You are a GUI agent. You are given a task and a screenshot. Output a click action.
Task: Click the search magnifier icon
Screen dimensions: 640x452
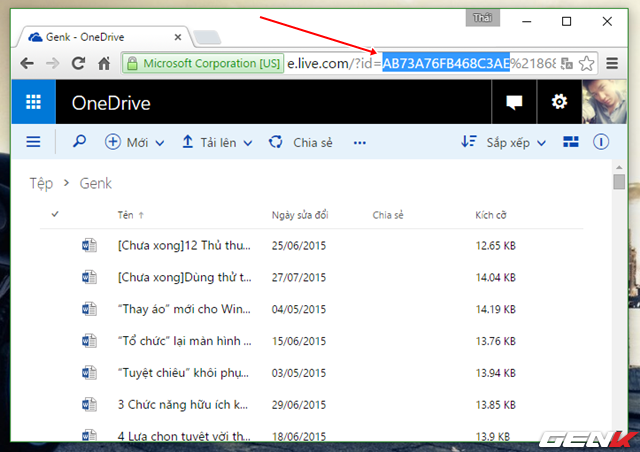tap(79, 142)
